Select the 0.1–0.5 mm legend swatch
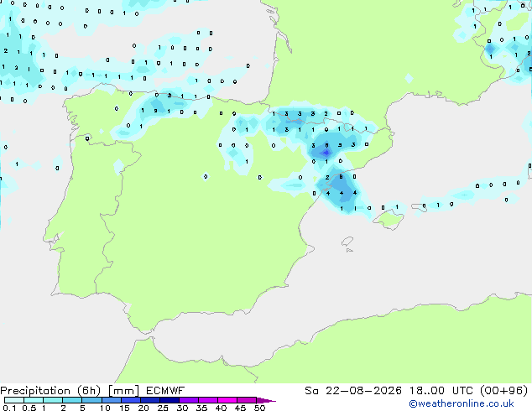The image size is (532, 411). 14,400
